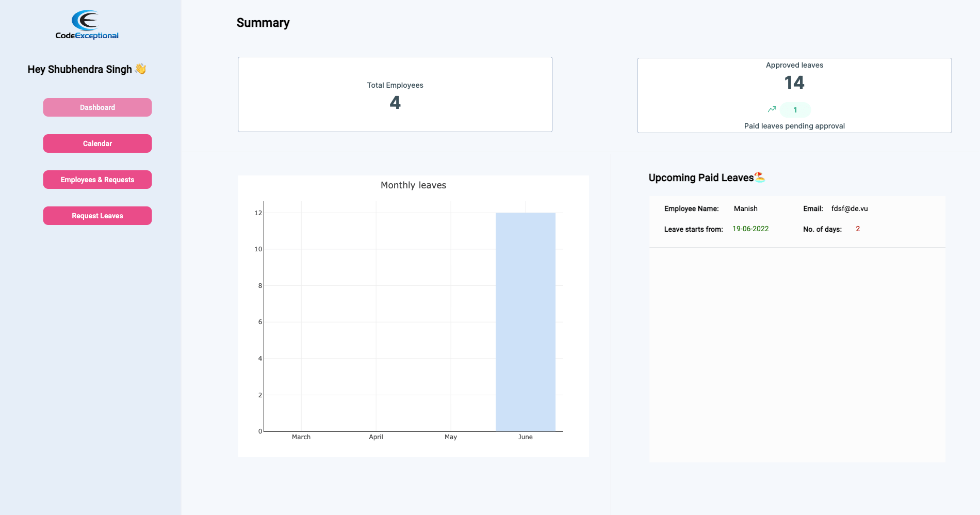Go to the Calendar page
This screenshot has height=515, width=980.
[97, 143]
